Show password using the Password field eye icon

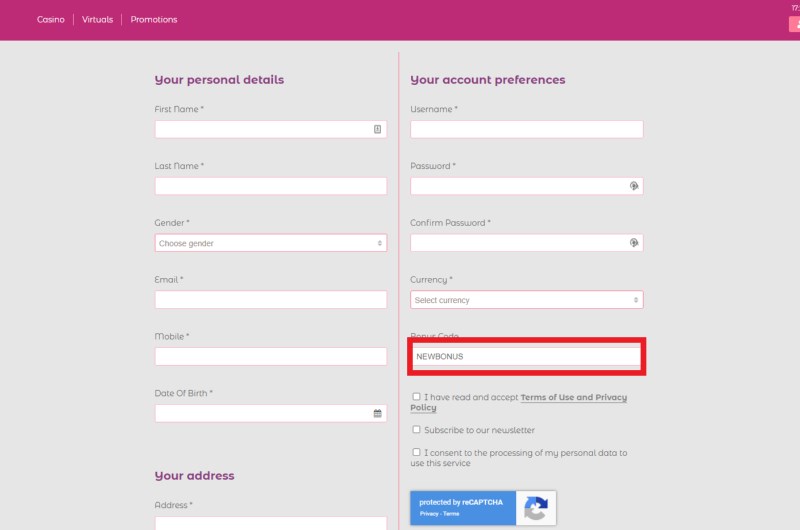click(634, 186)
